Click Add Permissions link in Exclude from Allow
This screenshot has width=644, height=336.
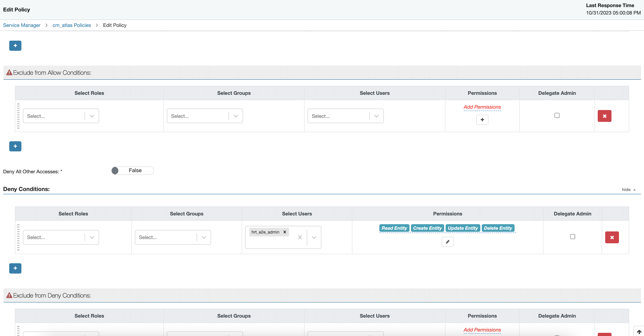tap(482, 107)
